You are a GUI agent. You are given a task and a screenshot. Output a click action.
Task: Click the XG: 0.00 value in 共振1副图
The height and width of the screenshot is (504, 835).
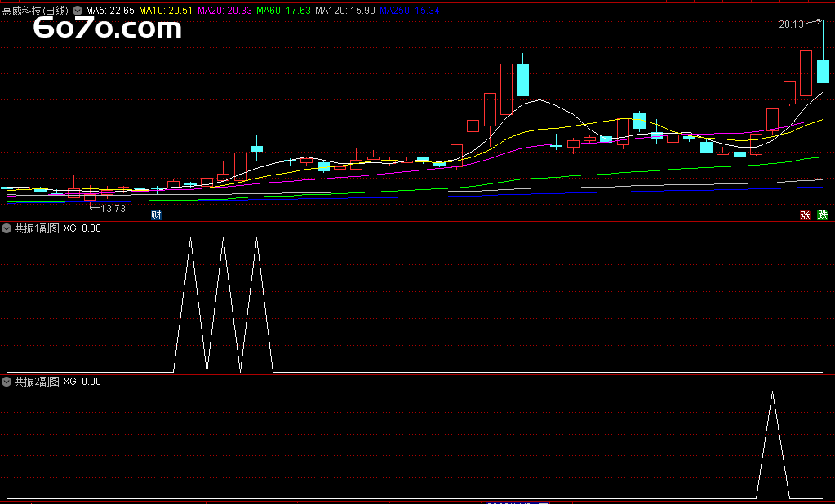[82, 229]
